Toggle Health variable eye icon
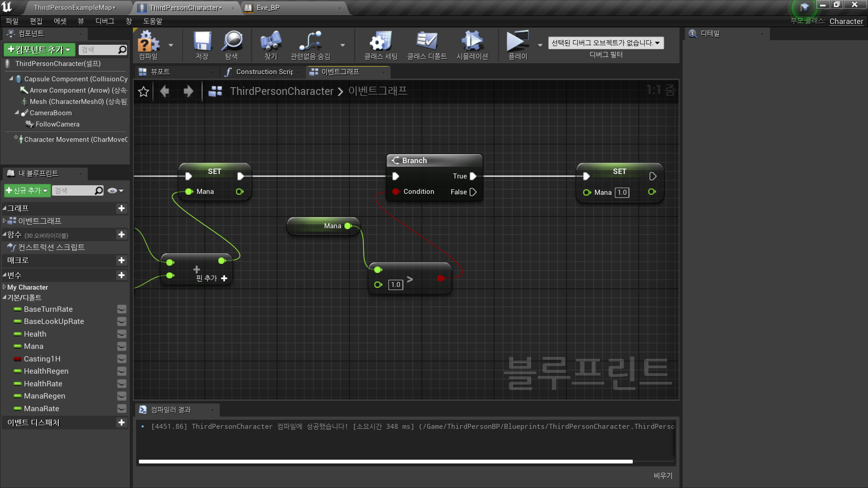Viewport: 868px width, 488px height. point(122,334)
